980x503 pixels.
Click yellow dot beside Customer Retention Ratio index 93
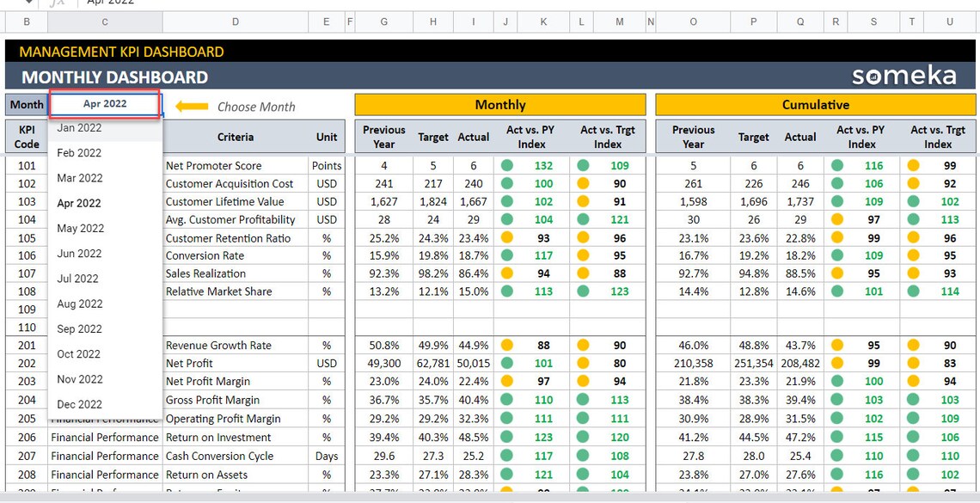tap(507, 238)
